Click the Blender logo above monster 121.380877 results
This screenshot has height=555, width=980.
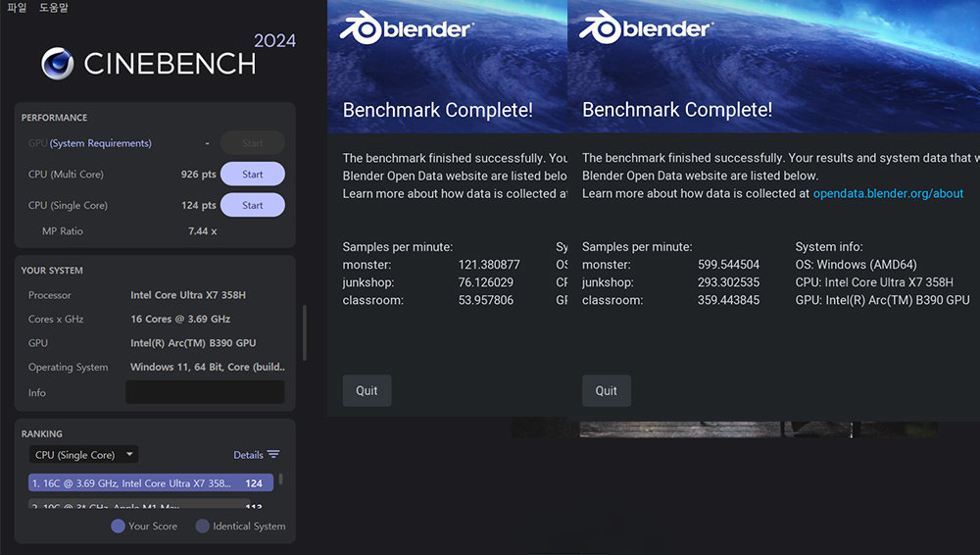click(x=407, y=26)
